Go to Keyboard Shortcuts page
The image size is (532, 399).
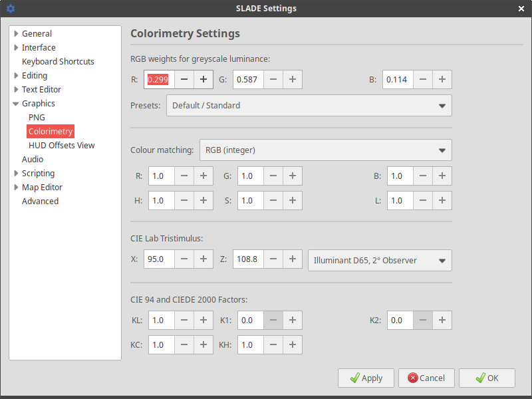tap(58, 62)
